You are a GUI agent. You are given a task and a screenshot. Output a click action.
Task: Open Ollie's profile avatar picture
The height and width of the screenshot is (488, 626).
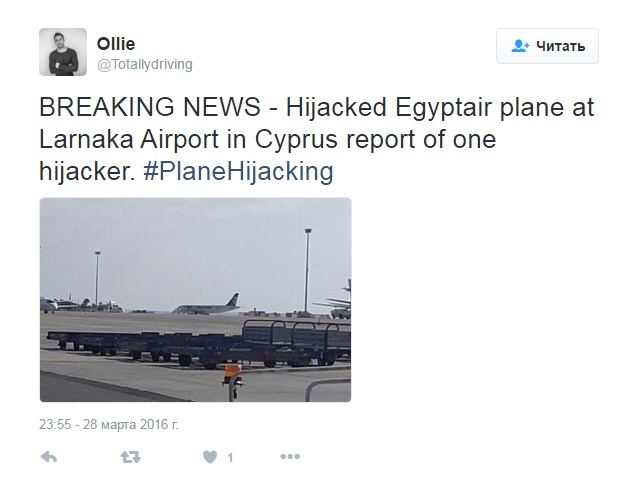63,51
